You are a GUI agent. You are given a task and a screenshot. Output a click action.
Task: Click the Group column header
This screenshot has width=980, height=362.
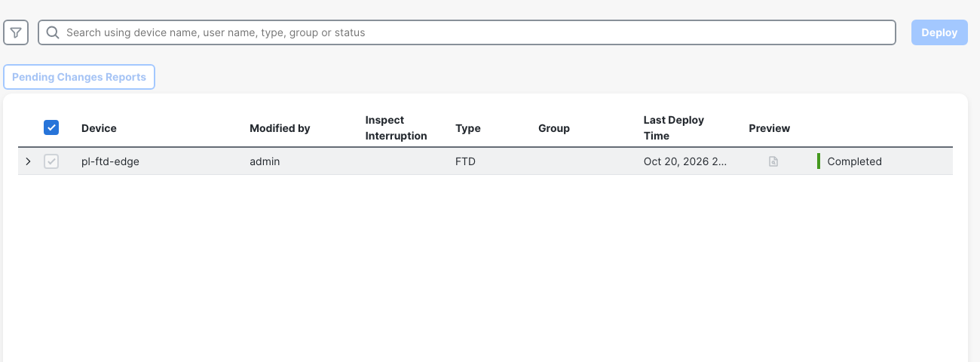tap(554, 128)
